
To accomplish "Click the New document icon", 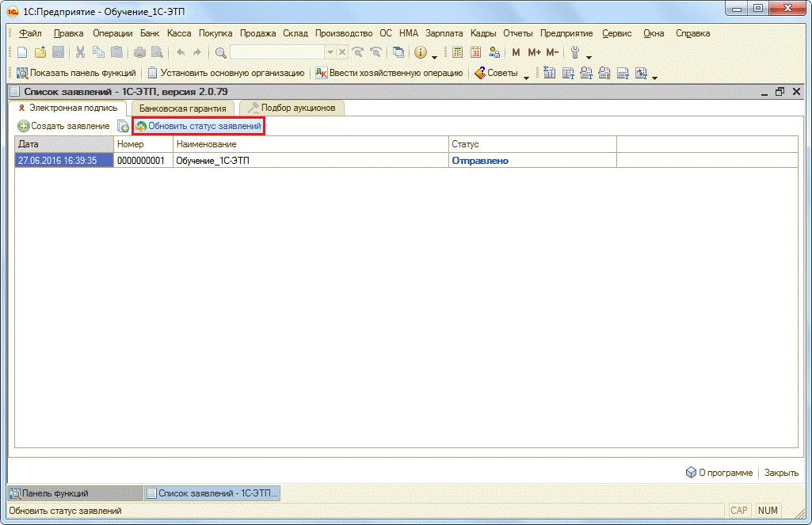I will (x=22, y=52).
